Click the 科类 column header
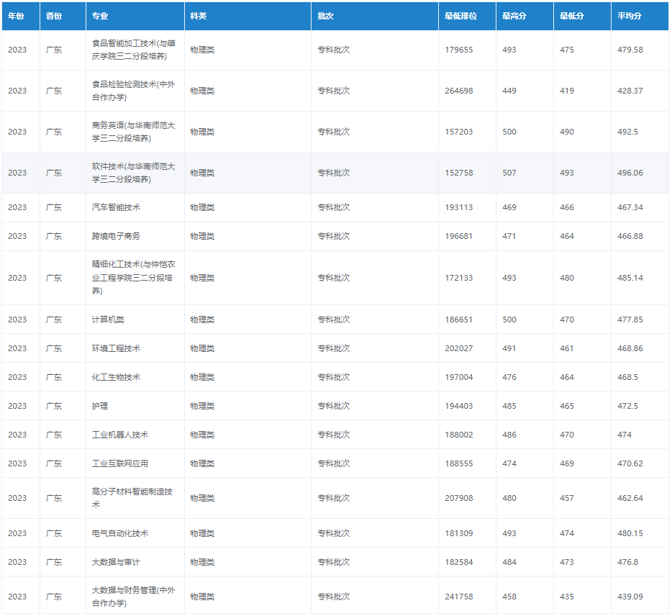Image resolution: width=672 pixels, height=616 pixels. coord(248,16)
